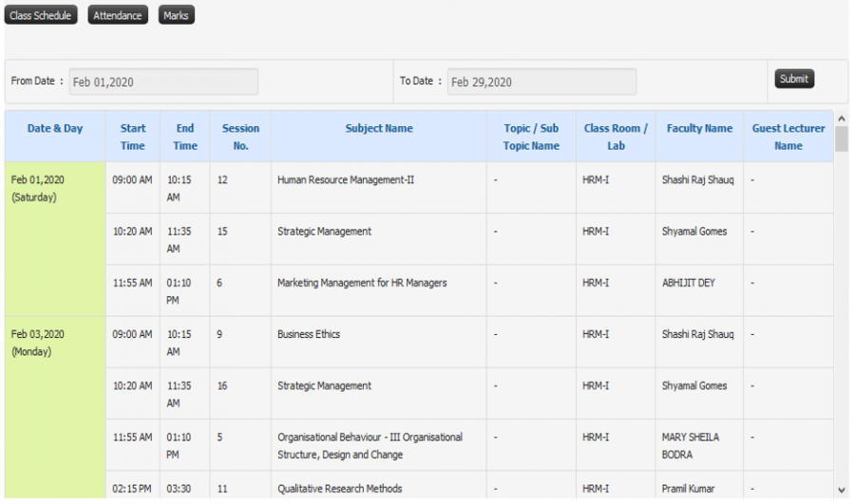Click Shyamal Gomes in session 15 row
This screenshot has width=855, height=504.
pyautogui.click(x=694, y=232)
